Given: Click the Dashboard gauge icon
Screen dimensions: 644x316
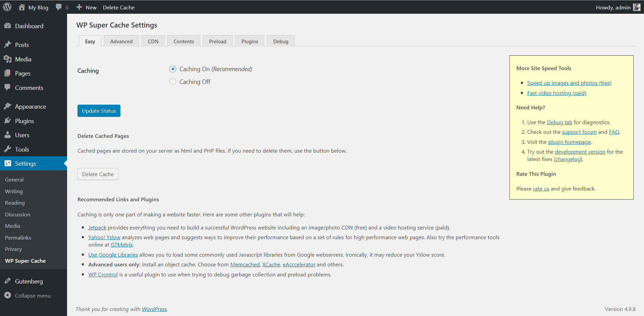Looking at the screenshot, I should (8, 26).
